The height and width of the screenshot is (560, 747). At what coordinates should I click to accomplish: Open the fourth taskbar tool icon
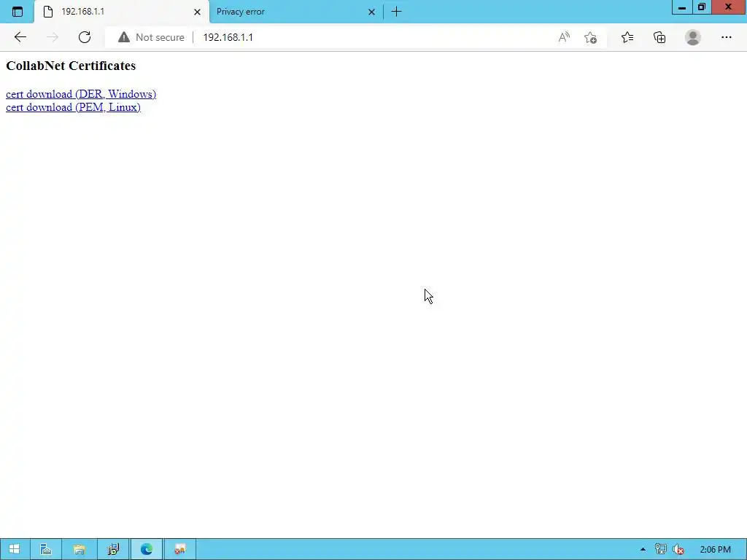tap(113, 549)
